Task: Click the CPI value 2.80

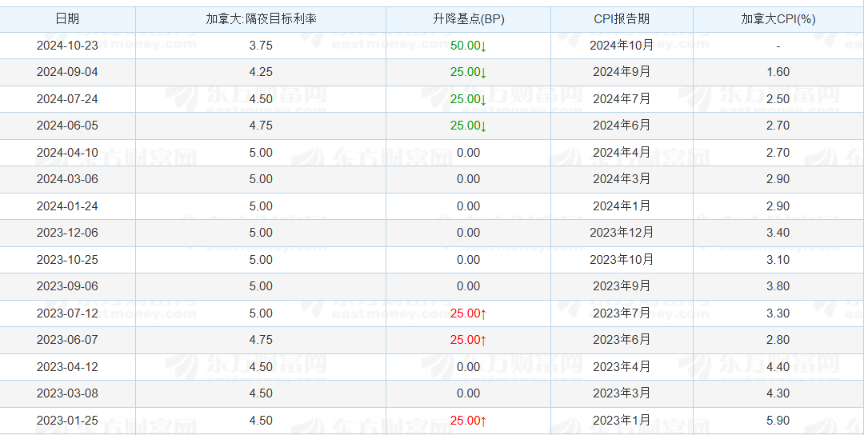Action: [x=778, y=341]
